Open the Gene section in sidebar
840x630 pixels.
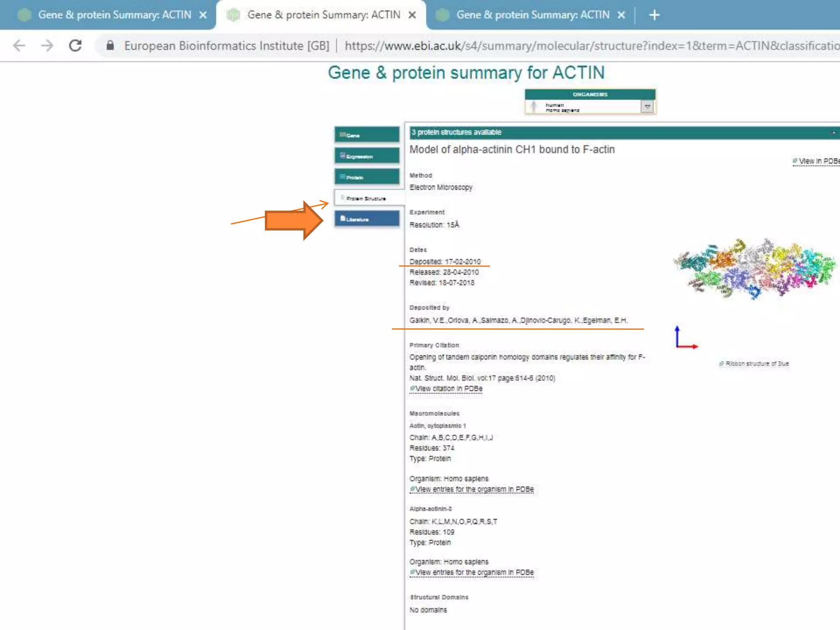click(367, 135)
